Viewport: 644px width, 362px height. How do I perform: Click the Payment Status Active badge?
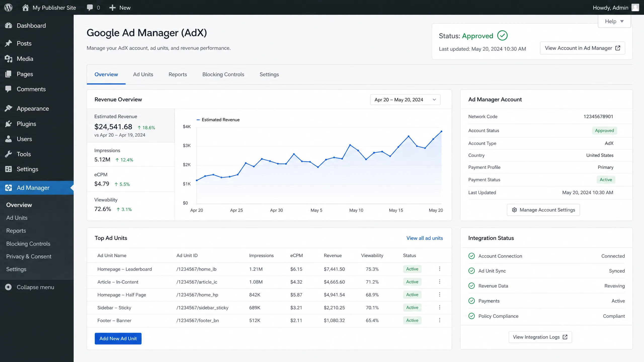click(x=606, y=180)
